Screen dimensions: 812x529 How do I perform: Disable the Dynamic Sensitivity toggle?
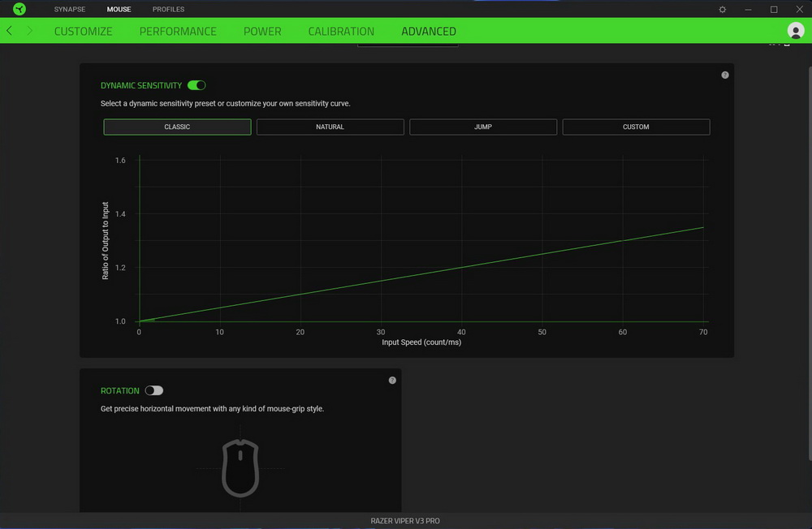197,85
